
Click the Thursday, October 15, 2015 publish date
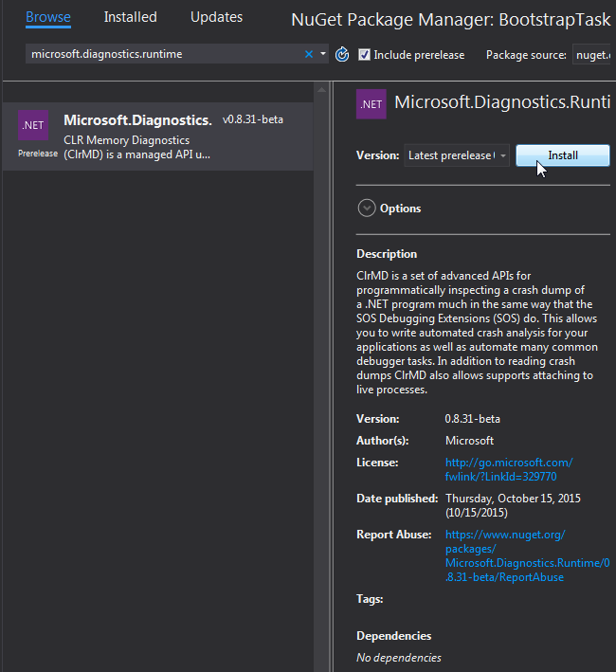pyautogui.click(x=513, y=505)
